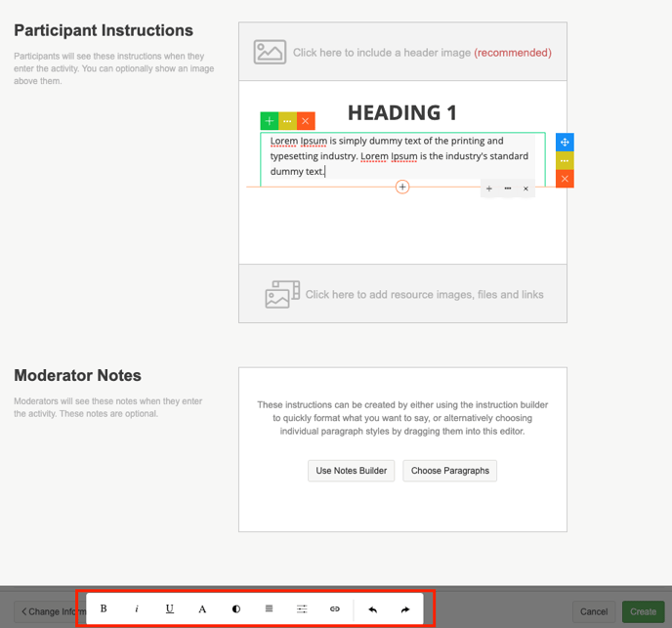The width and height of the screenshot is (672, 628).
Task: Click the small grey plus below the paragraph
Action: (x=489, y=188)
